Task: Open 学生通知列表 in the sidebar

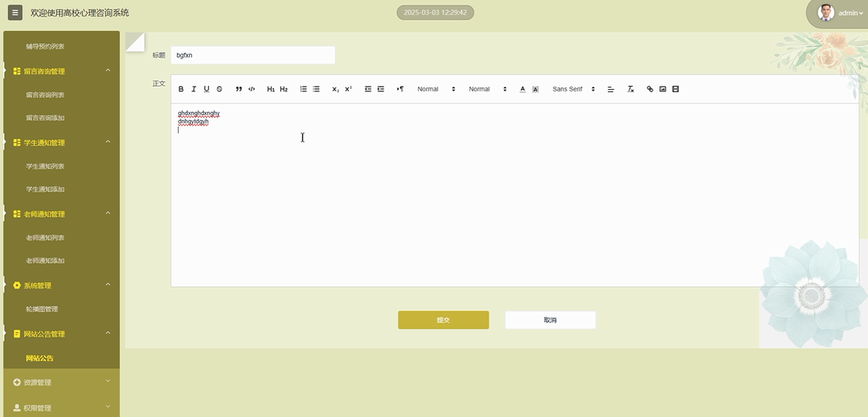Action: coord(45,166)
